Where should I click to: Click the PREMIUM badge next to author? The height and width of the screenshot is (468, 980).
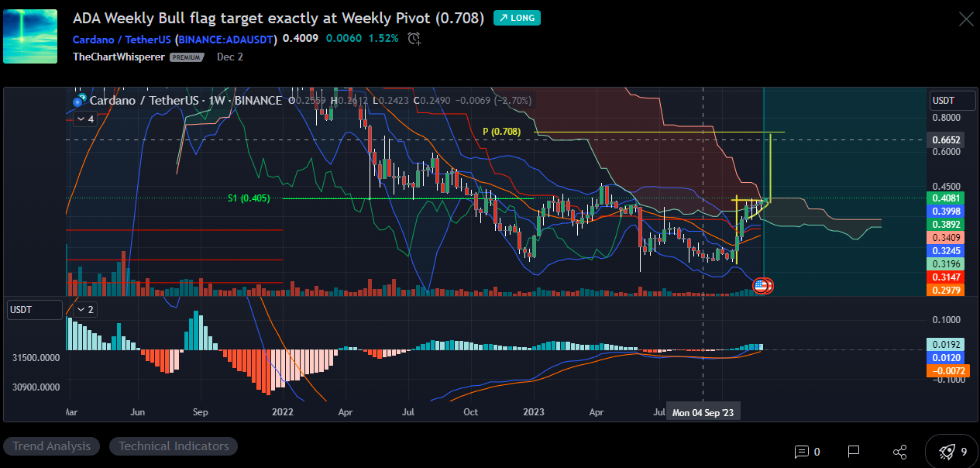coord(187,57)
